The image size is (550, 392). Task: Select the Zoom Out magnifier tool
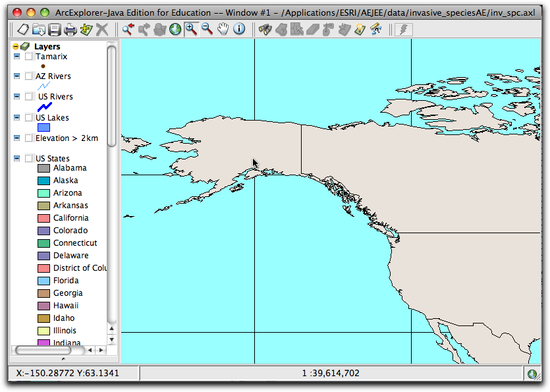(x=207, y=29)
